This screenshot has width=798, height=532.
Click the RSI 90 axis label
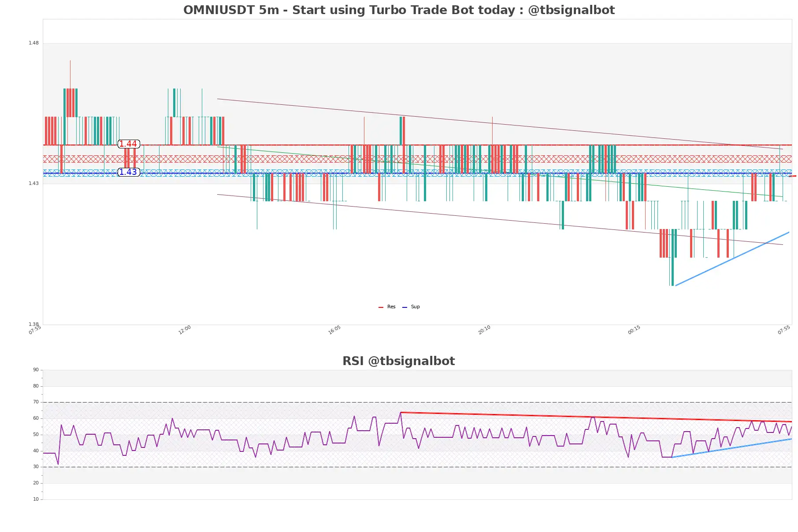(36, 370)
